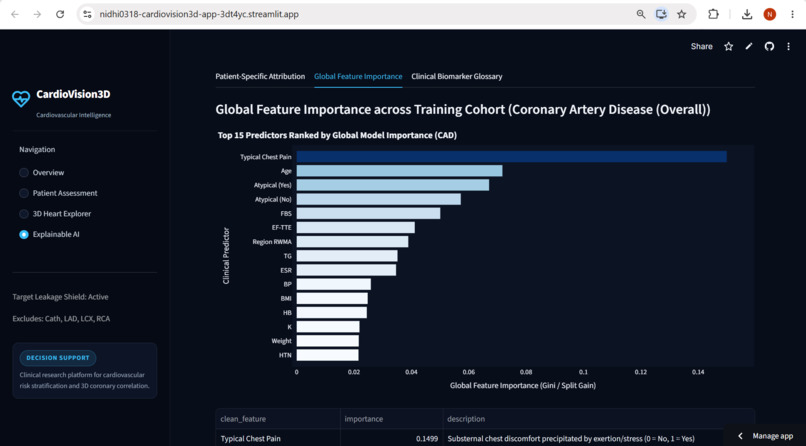The image size is (806, 446).
Task: Reload the page with the refresh icon
Action: coord(60,14)
